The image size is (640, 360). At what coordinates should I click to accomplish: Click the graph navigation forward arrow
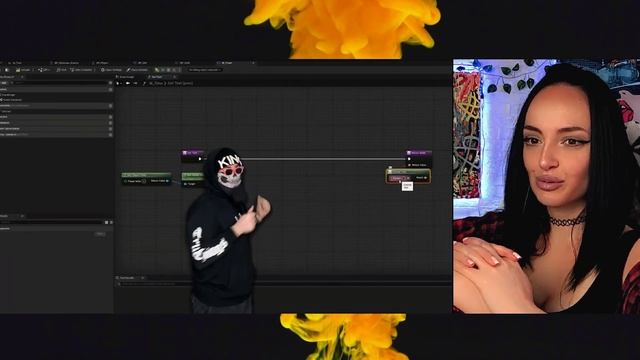pyautogui.click(x=135, y=83)
